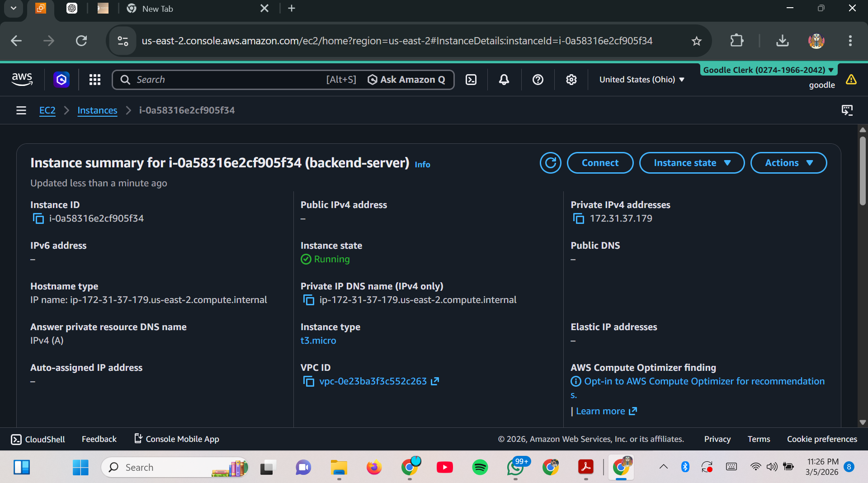The height and width of the screenshot is (483, 868).
Task: Click the Connect button
Action: pos(600,163)
